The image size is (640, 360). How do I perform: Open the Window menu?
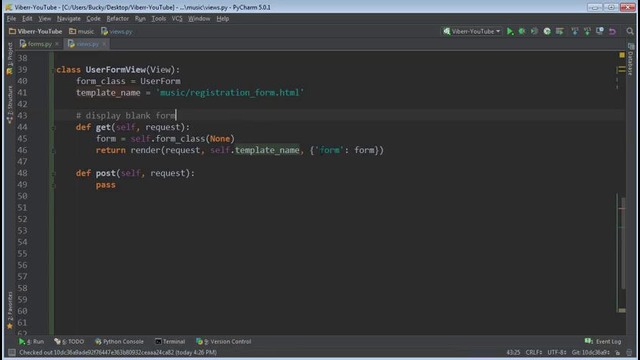click(199, 19)
